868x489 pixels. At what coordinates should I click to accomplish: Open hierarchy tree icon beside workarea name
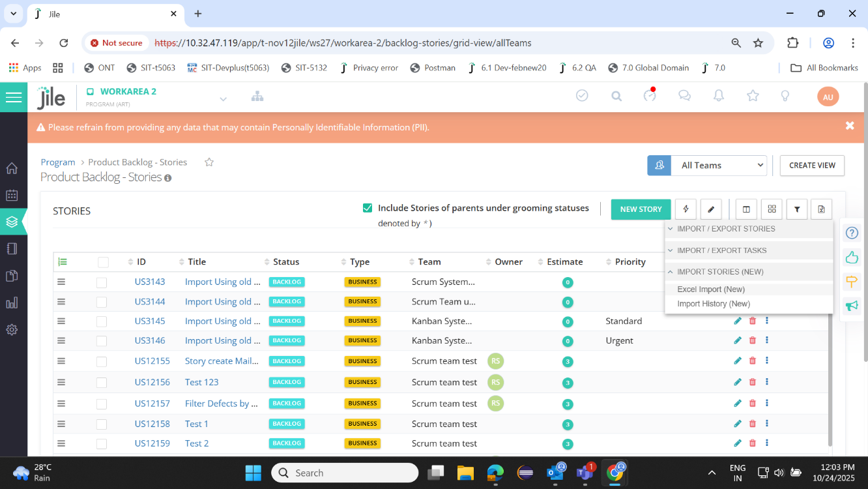coord(257,96)
